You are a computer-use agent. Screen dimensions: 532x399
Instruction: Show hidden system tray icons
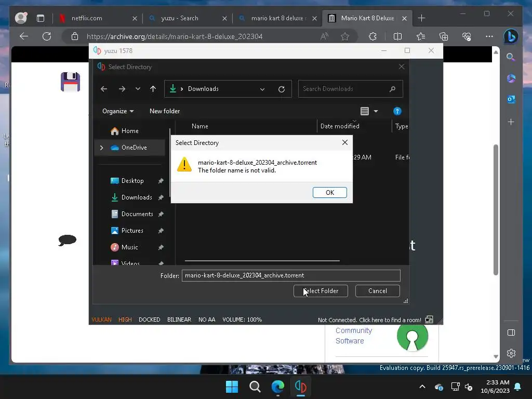pos(422,387)
